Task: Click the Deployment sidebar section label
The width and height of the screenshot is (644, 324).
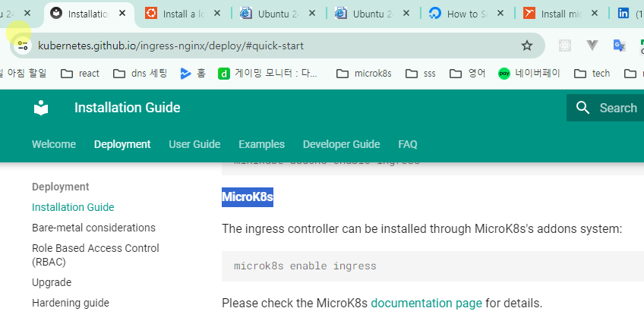Action: pos(61,187)
